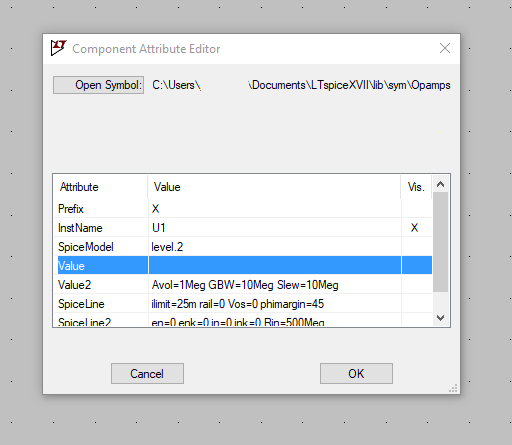The width and height of the screenshot is (512, 445).
Task: Click the OK button
Action: pos(356,374)
